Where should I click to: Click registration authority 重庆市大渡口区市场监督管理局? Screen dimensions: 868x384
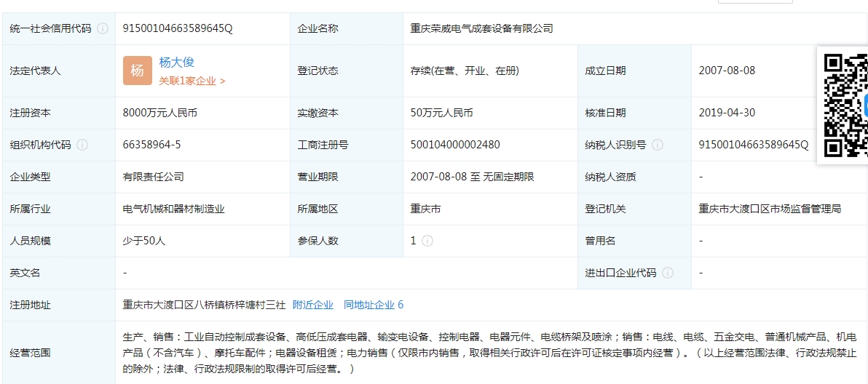770,209
